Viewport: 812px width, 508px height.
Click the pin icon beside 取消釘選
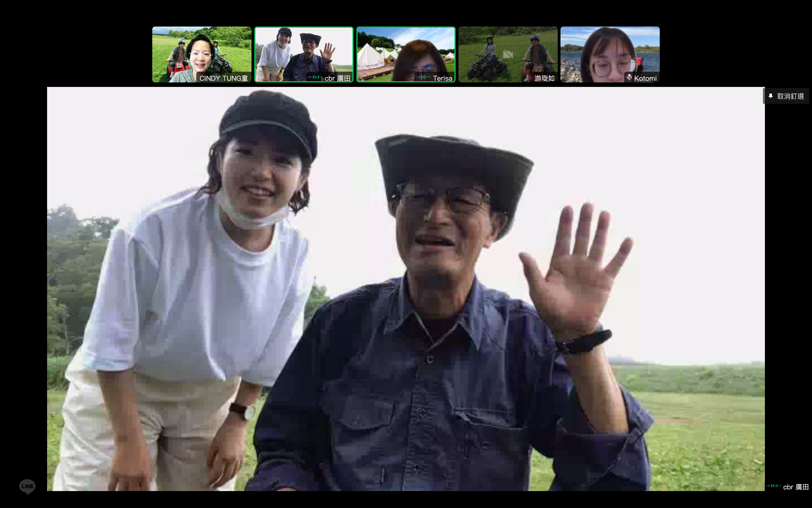point(771,96)
